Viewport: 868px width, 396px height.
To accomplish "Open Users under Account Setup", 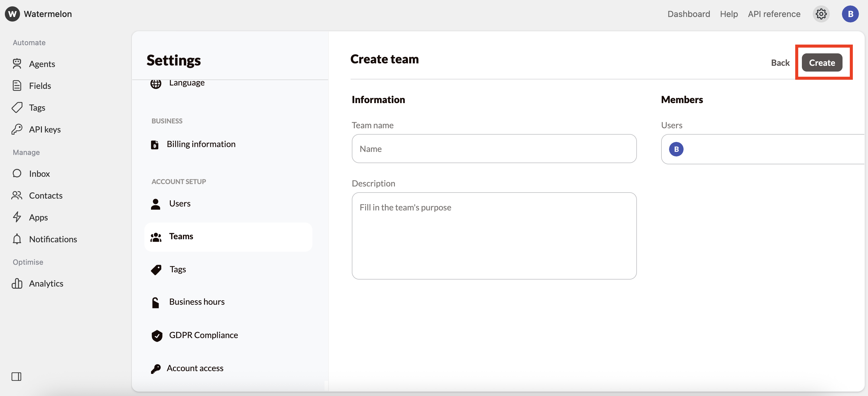I will tap(180, 203).
